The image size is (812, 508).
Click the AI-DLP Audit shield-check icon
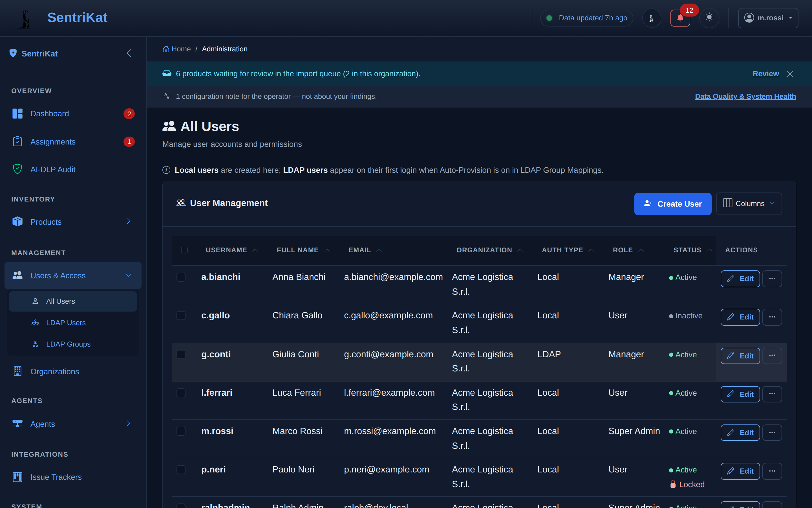pyautogui.click(x=17, y=169)
